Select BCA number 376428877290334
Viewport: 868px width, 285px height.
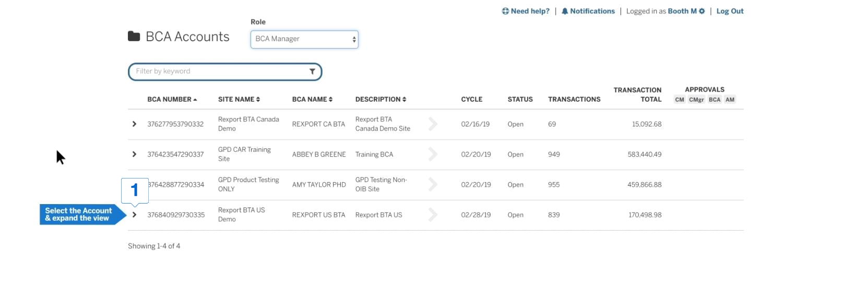click(x=176, y=185)
